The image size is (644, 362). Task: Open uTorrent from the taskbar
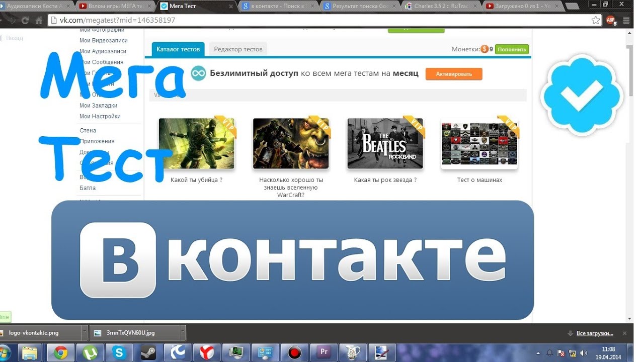tap(91, 352)
